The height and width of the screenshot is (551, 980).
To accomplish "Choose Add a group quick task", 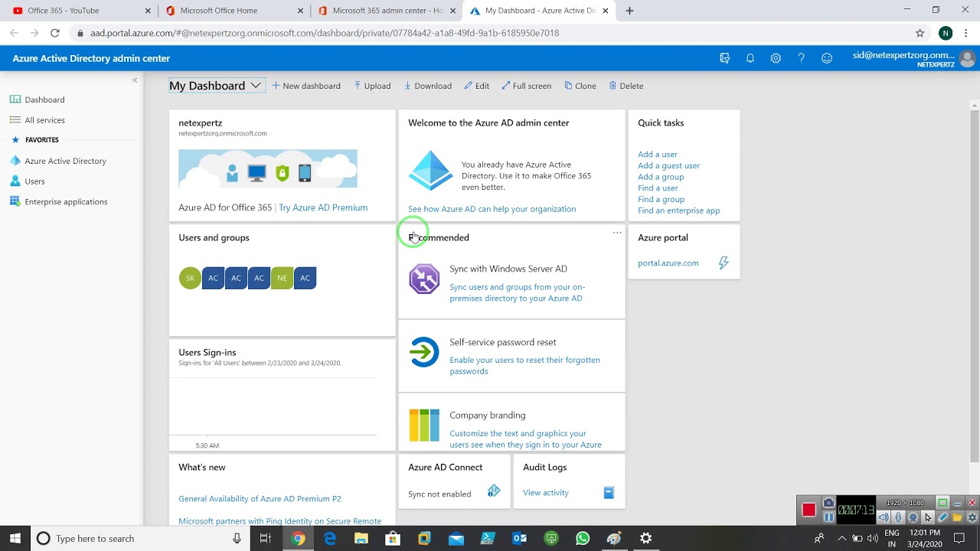I will 661,177.
